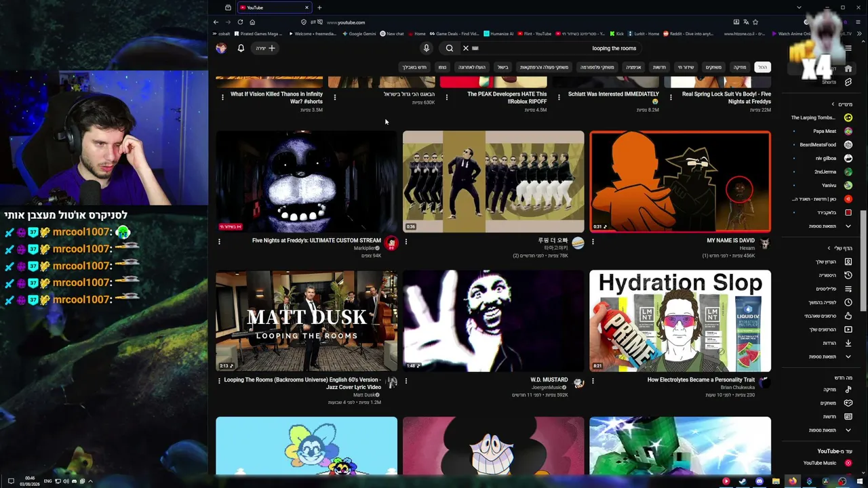
Task: Open more options for W.D. MUSTARD video
Action: [x=406, y=381]
